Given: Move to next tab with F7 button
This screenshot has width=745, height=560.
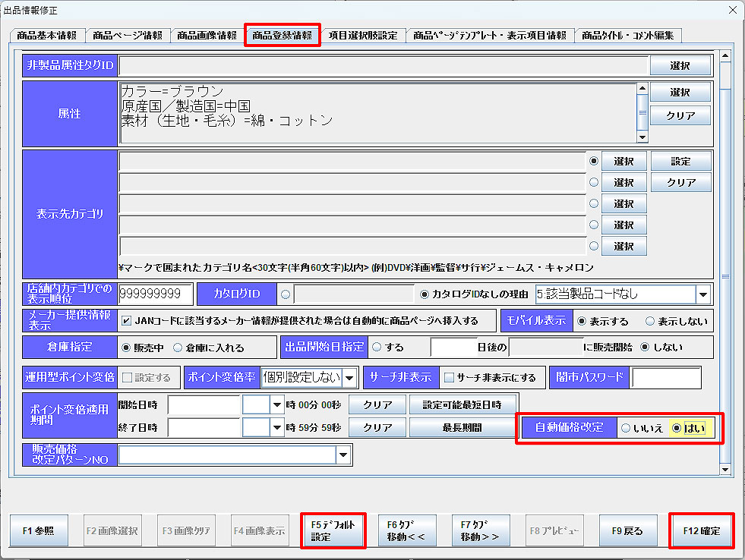Looking at the screenshot, I should (480, 530).
